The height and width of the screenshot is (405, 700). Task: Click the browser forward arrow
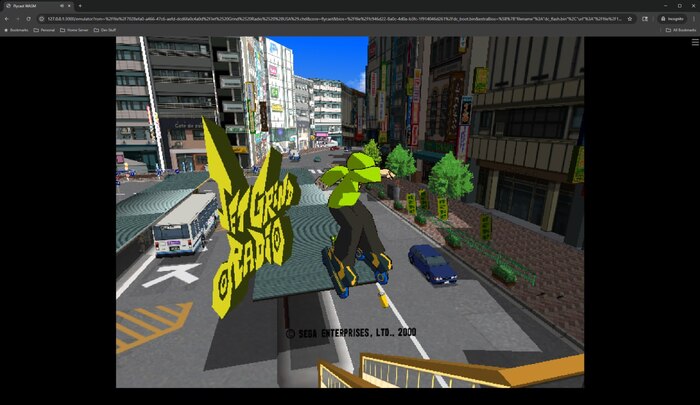click(18, 18)
